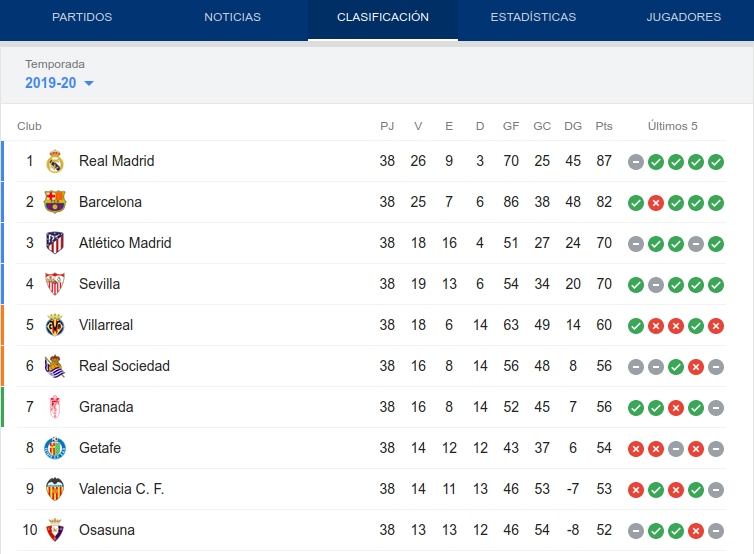Click the Atlético Madrid crest icon
754x554 pixels.
click(55, 243)
